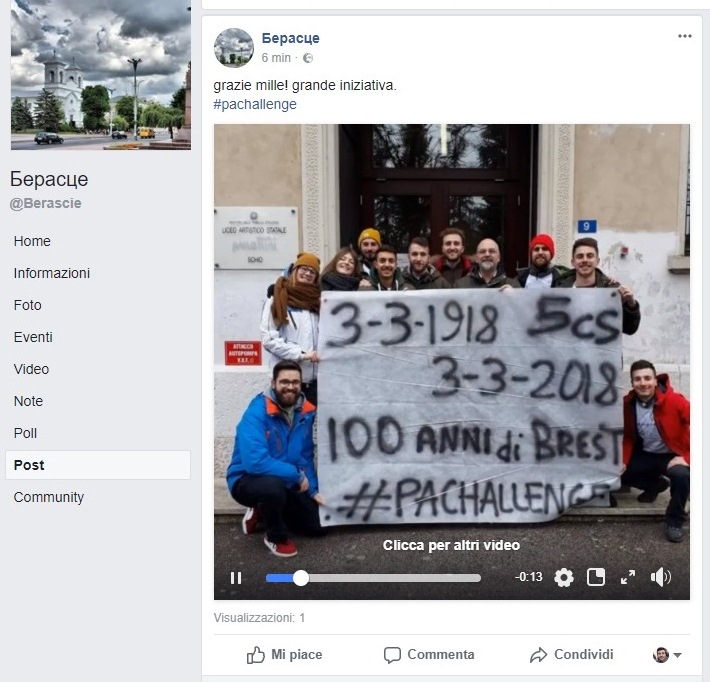710x683 pixels.
Task: Expand video to fullscreen
Action: [x=628, y=577]
